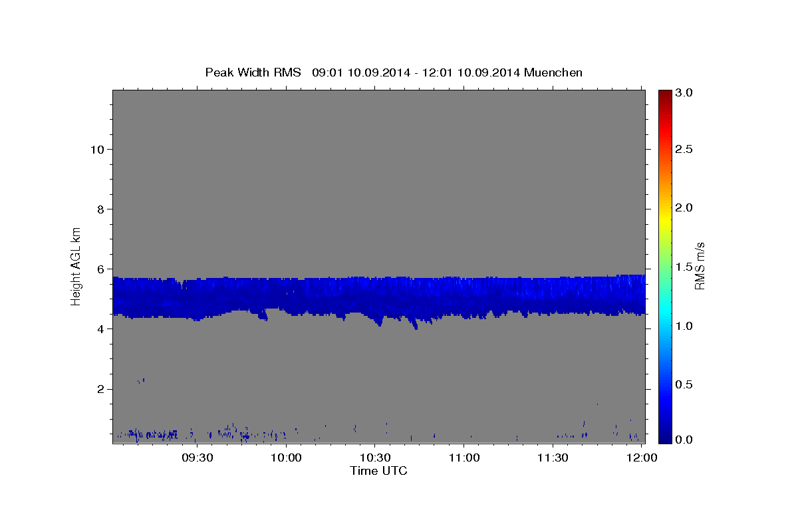Click the 10:00 time tick label
The width and height of the screenshot is (798, 532).
pos(287,458)
